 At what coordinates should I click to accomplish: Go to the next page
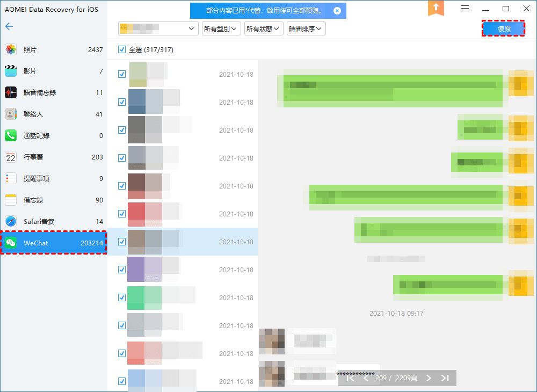[429, 378]
